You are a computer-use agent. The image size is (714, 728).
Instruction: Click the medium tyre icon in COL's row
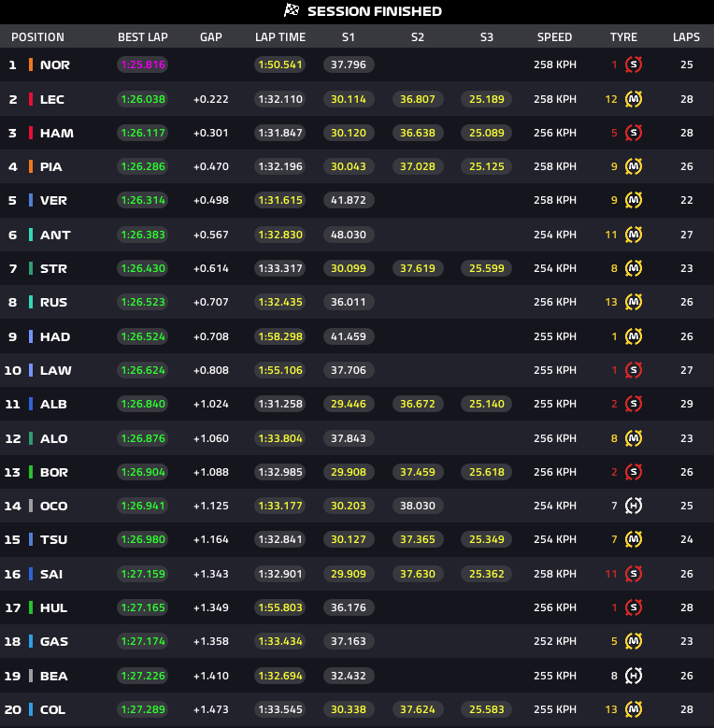pos(634,709)
